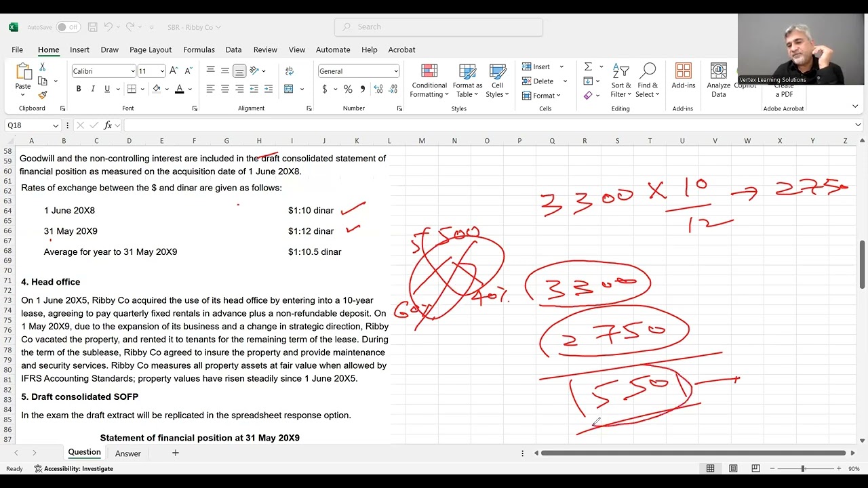Click the Copy icon in Clipboard
Image resolution: width=868 pixels, height=488 pixels.
coord(42,81)
